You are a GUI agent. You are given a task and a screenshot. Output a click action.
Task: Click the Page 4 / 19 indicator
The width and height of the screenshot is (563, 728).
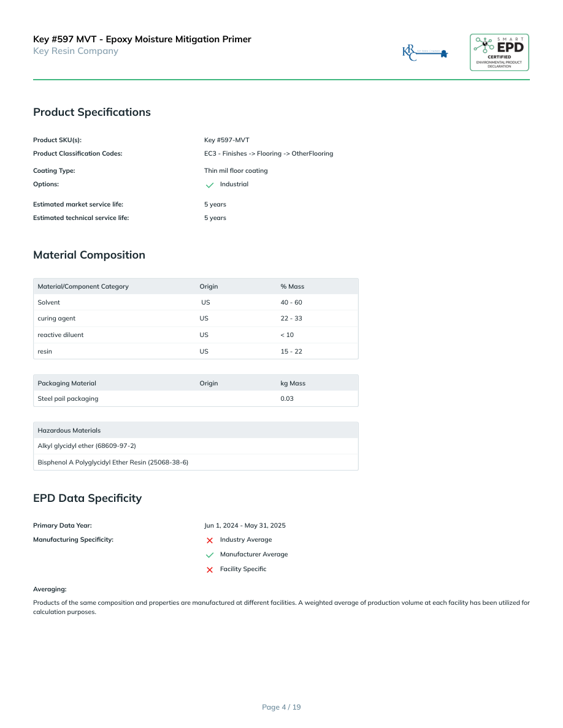tap(281, 707)
